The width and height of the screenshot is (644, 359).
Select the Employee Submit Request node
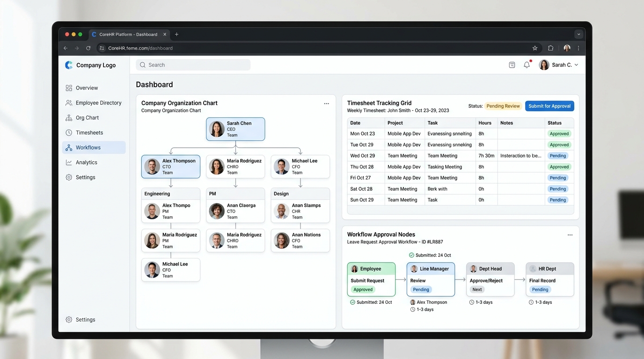371,279
